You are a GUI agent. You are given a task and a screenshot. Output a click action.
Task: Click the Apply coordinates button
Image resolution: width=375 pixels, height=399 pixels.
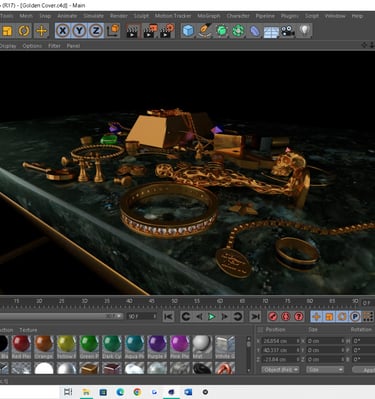pos(364,370)
